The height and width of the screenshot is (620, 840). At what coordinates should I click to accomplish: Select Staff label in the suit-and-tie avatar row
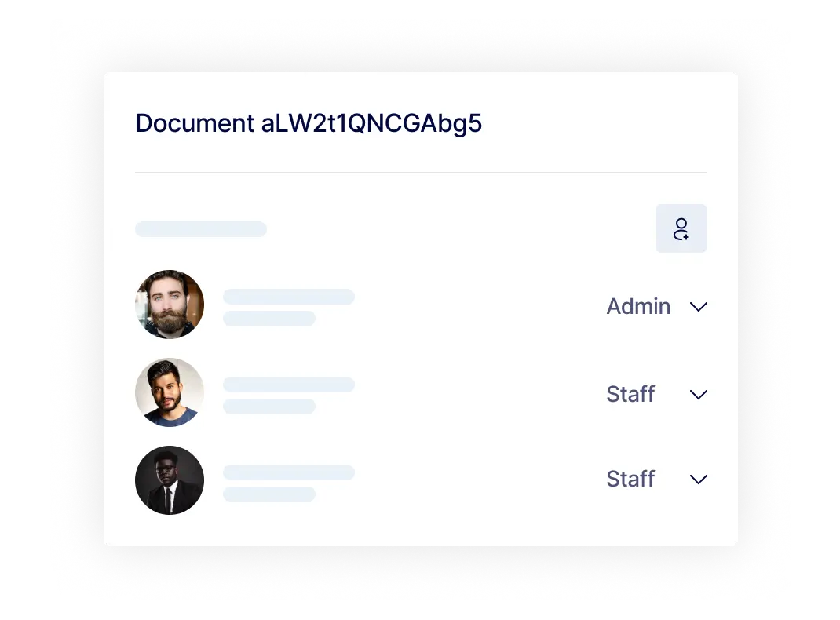[x=630, y=479]
